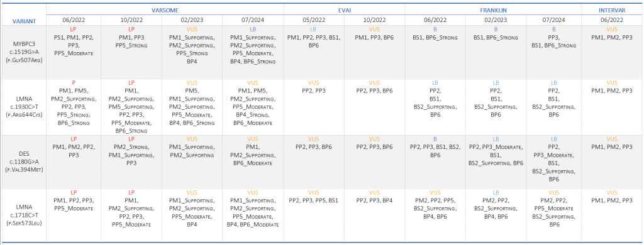Viewport: 644px width, 245px height.
Task: Click the INTERVAR column group header
Action: pyautogui.click(x=612, y=9)
